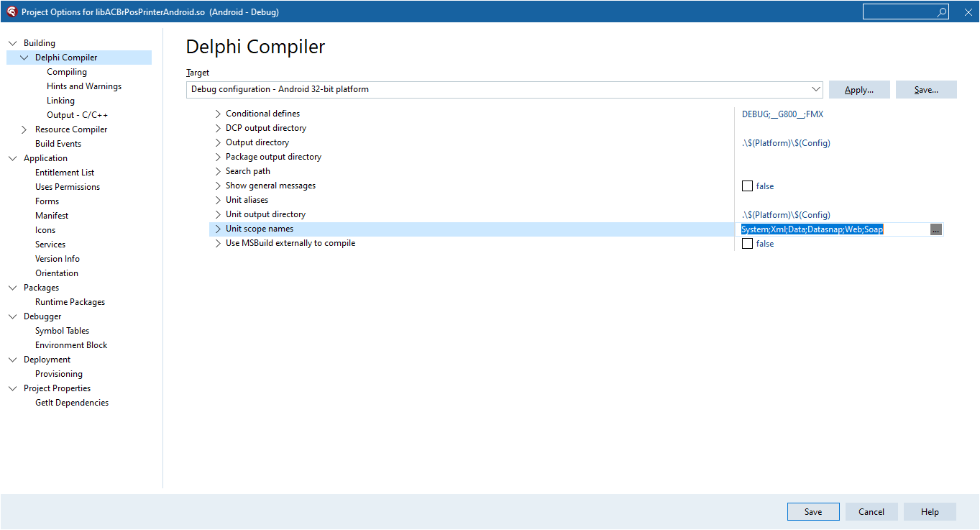Open the Linking options page

coord(60,101)
